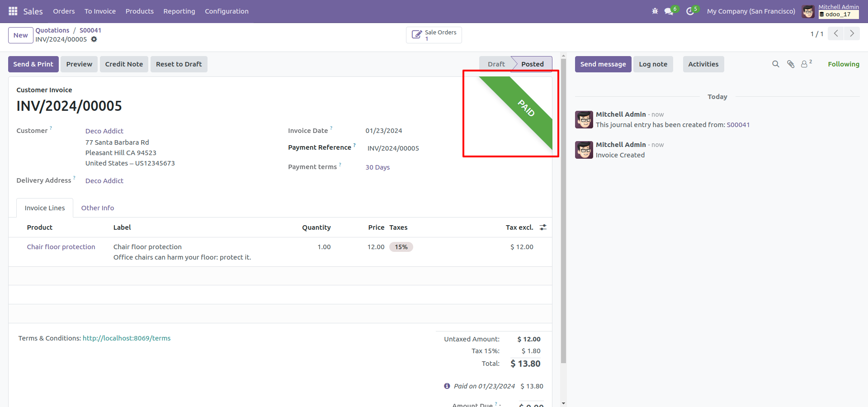Open the gear actions menu beside INV/2024/00005
868x407 pixels.
(94, 39)
